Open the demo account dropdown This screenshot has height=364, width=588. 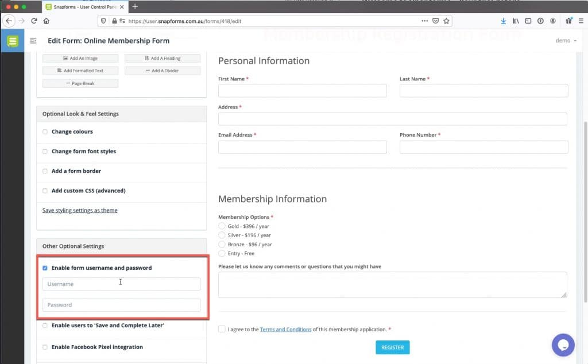(566, 41)
